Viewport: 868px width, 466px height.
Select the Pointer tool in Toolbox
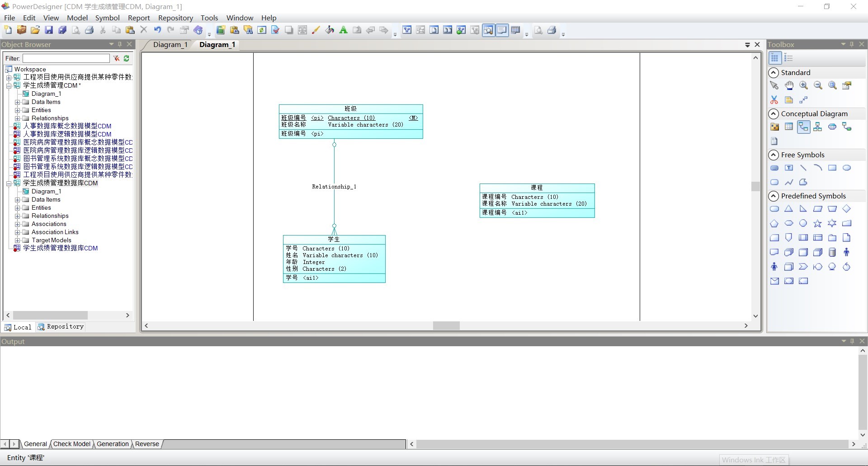(x=774, y=85)
